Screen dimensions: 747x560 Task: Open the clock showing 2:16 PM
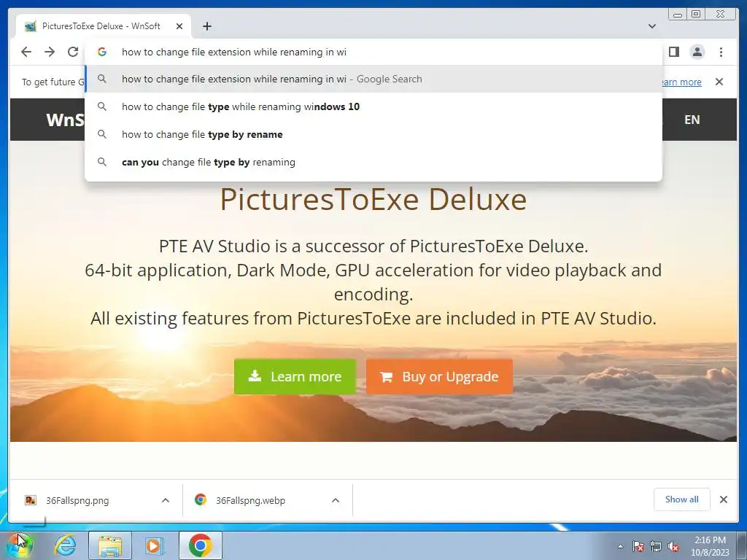pyautogui.click(x=710, y=546)
